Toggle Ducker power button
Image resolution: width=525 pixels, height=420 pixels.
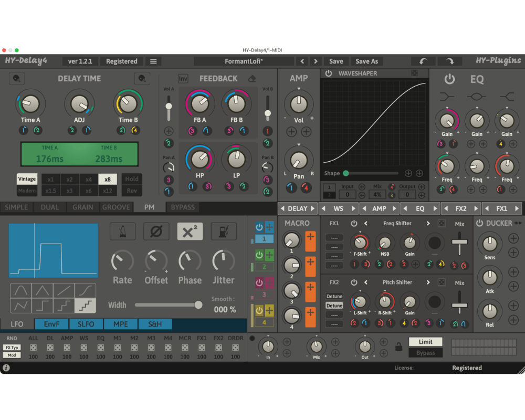[x=479, y=223]
